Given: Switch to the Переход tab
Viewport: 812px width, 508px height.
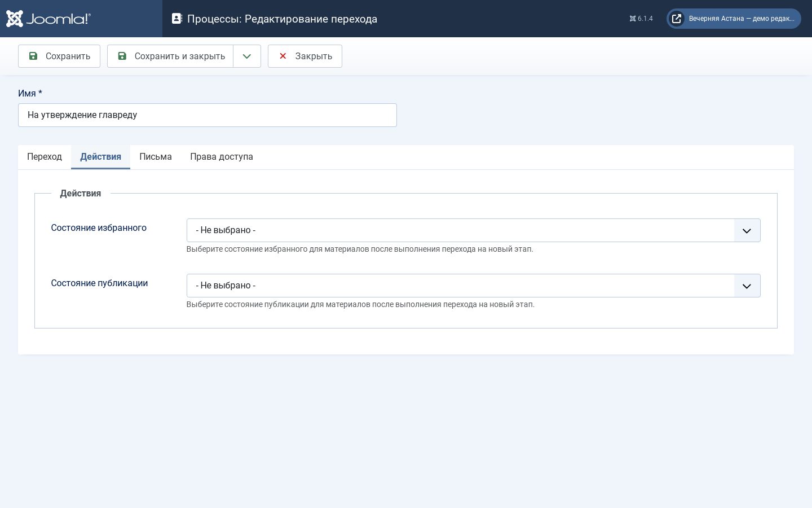Looking at the screenshot, I should (45, 157).
